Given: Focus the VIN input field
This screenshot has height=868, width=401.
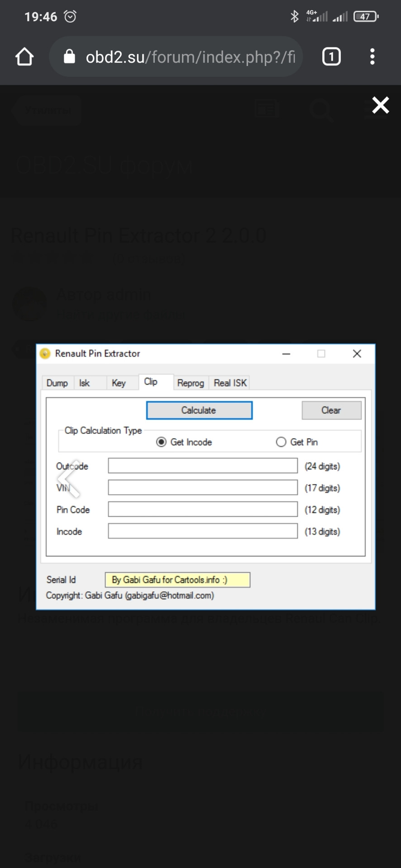Looking at the screenshot, I should [203, 487].
